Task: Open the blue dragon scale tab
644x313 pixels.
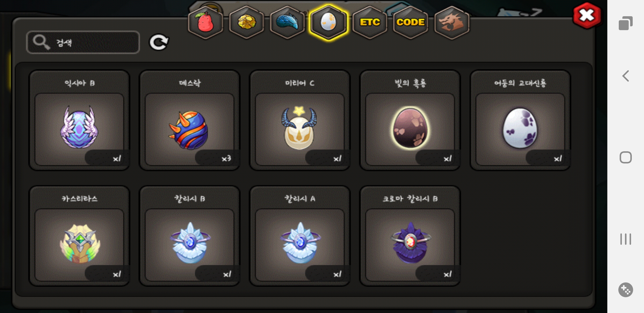Action: [x=287, y=23]
